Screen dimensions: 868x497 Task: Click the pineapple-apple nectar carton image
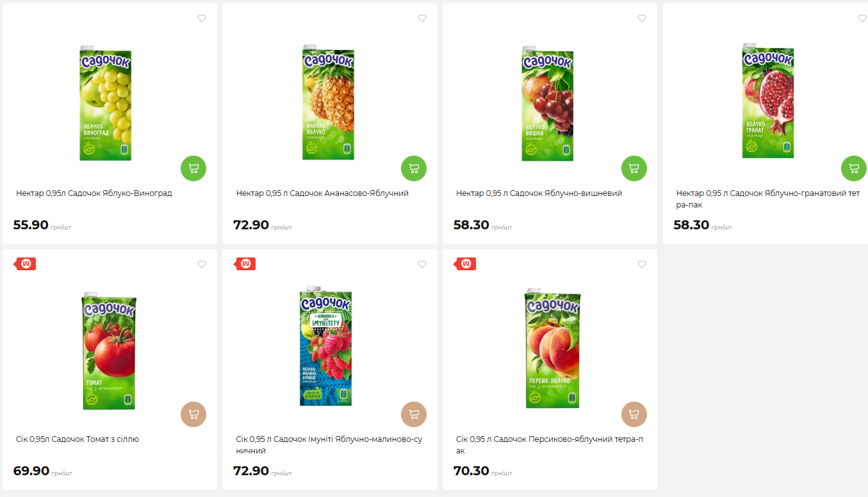[x=328, y=102]
